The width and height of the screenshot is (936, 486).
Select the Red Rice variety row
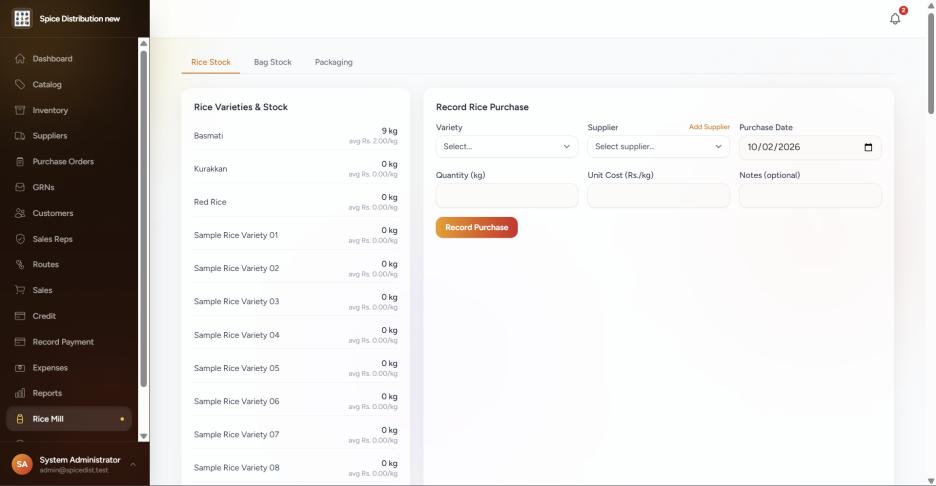(295, 202)
